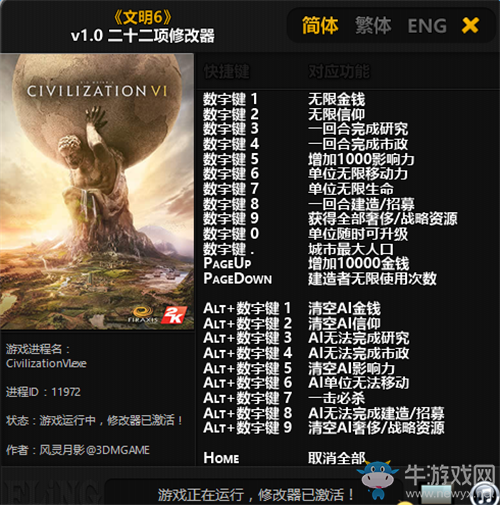The width and height of the screenshot is (500, 505).
Task: Click the blue cow mascot icon
Action: click(377, 480)
